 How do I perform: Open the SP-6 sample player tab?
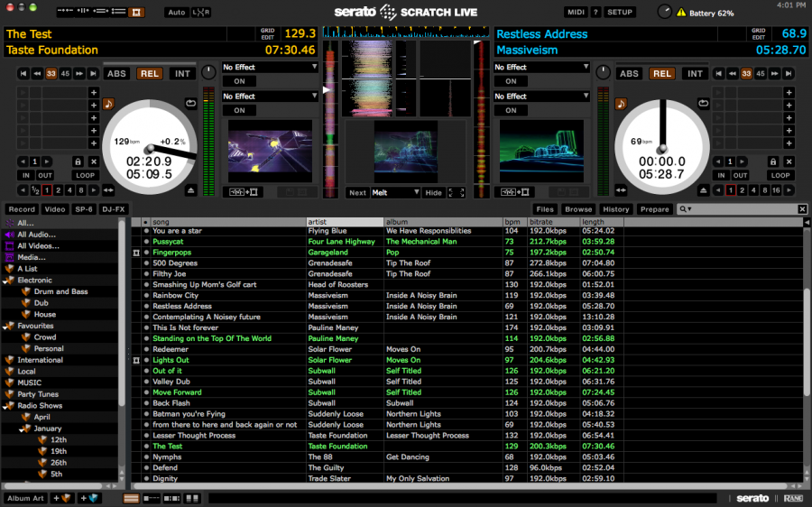pyautogui.click(x=83, y=209)
